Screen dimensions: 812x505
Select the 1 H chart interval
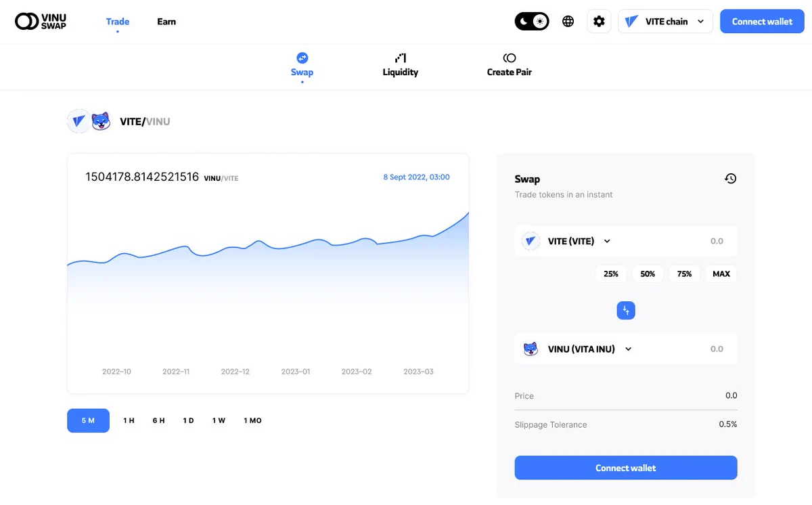129,420
